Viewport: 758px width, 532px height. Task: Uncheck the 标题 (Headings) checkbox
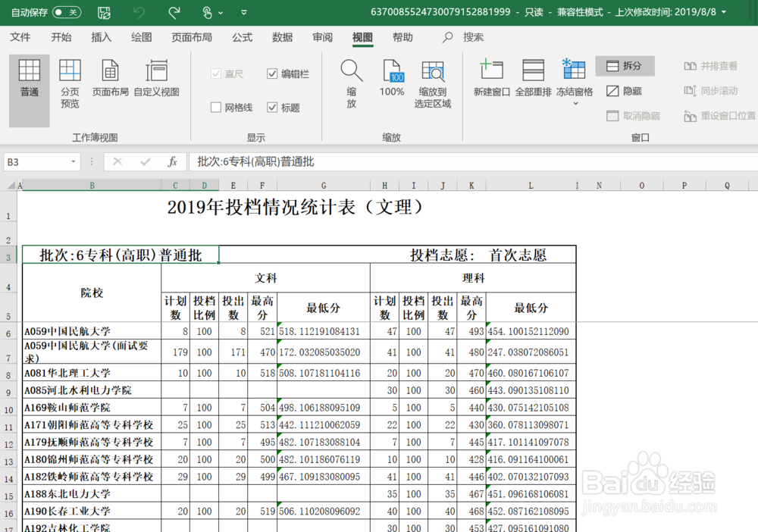tap(273, 107)
